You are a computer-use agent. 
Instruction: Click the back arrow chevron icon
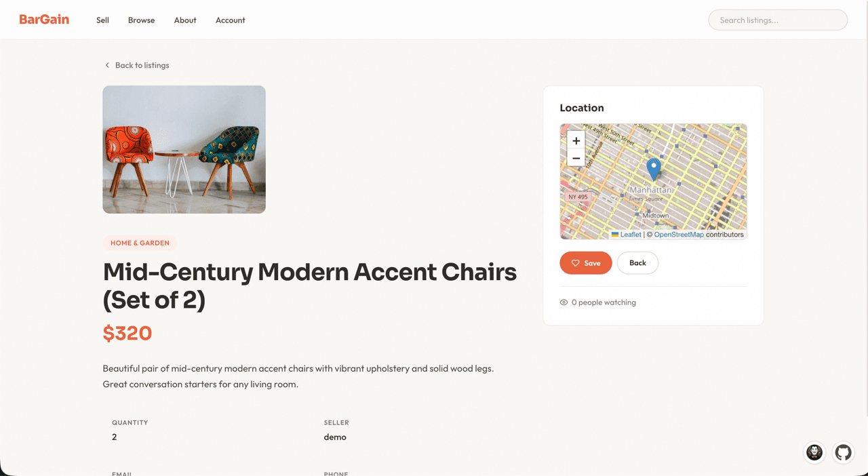(107, 65)
